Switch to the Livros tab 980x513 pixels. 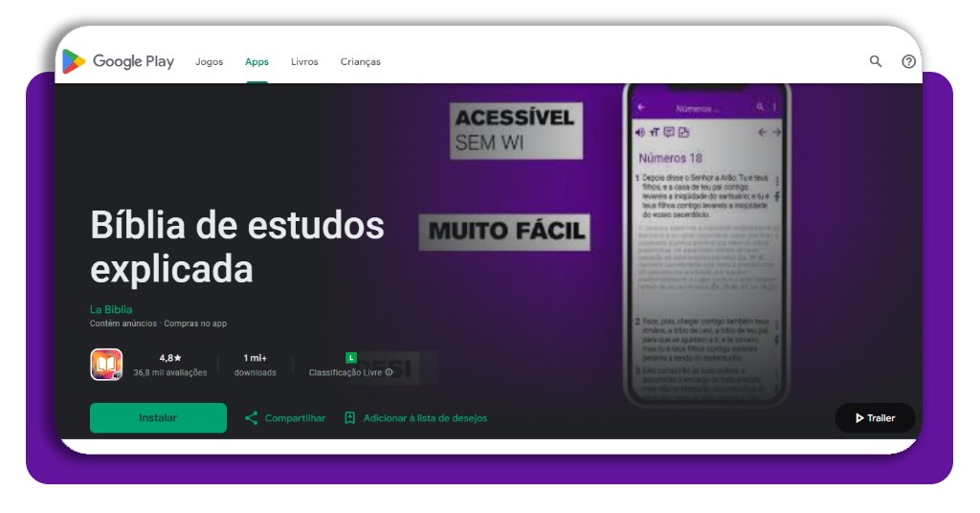[304, 62]
